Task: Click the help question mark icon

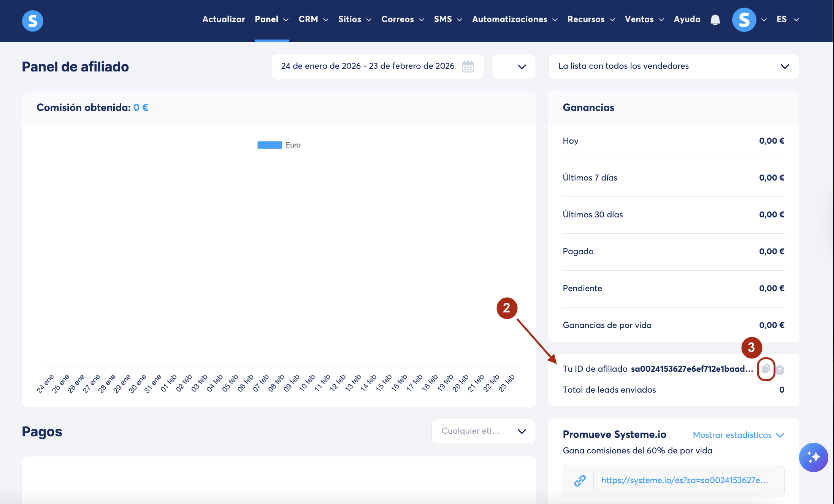Action: tap(780, 370)
